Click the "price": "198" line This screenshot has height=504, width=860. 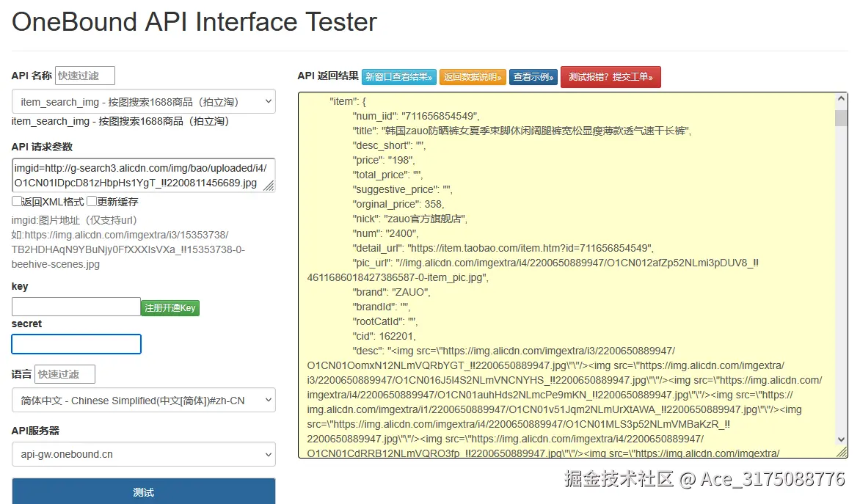(x=383, y=160)
